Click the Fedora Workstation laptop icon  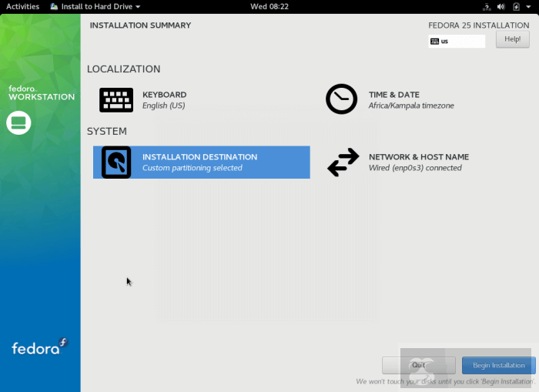click(x=18, y=122)
